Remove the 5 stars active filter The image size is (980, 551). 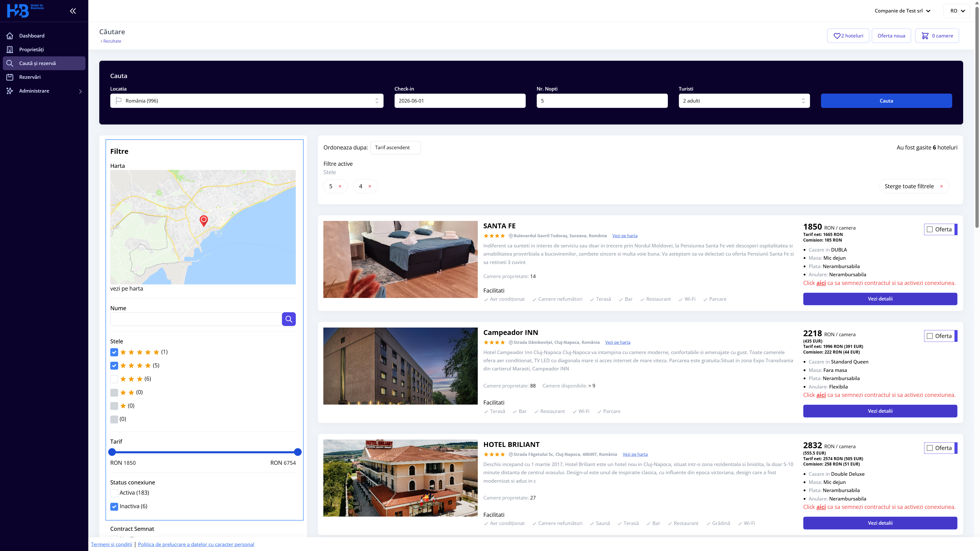pos(340,186)
